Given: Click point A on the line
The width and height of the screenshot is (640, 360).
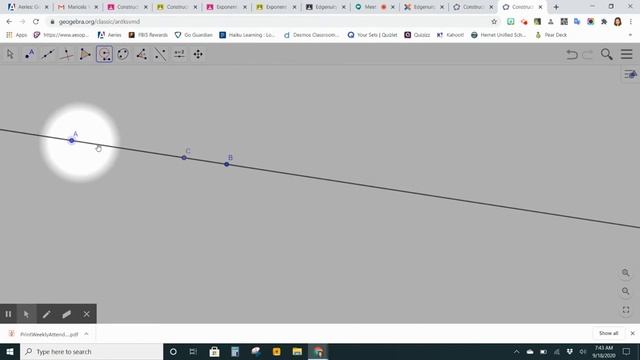Looking at the screenshot, I should coord(71,140).
